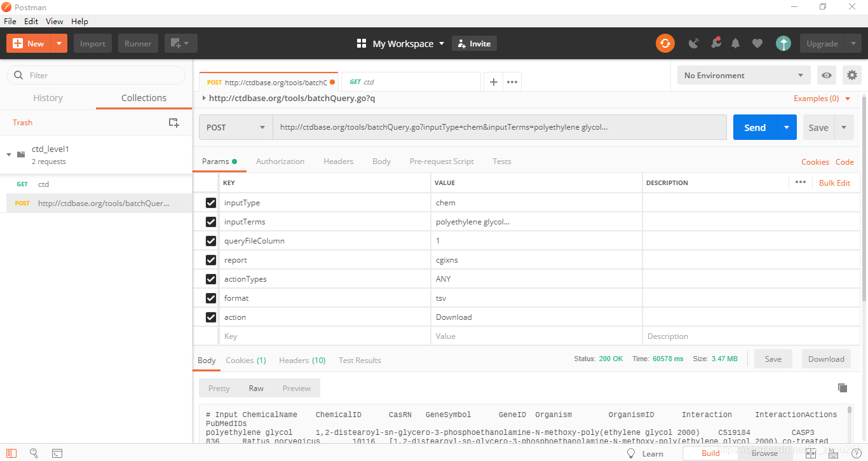Open the wrench settings icon in header
Viewport: 868px width, 461px height.
715,43
